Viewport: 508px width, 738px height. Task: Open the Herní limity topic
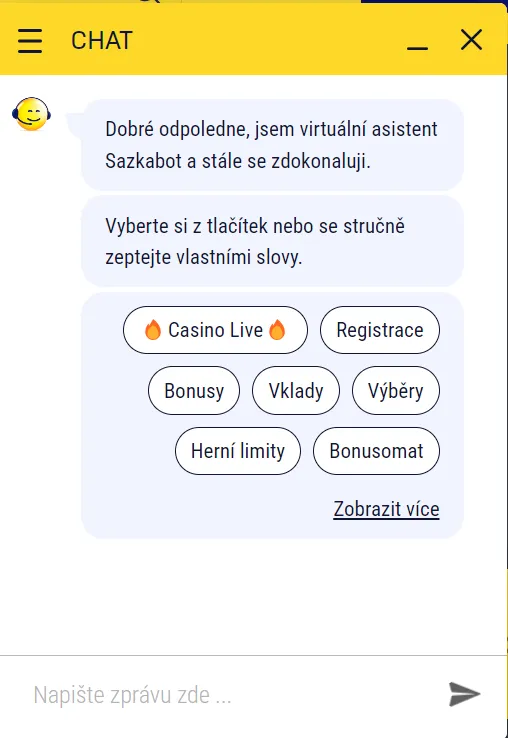point(238,451)
